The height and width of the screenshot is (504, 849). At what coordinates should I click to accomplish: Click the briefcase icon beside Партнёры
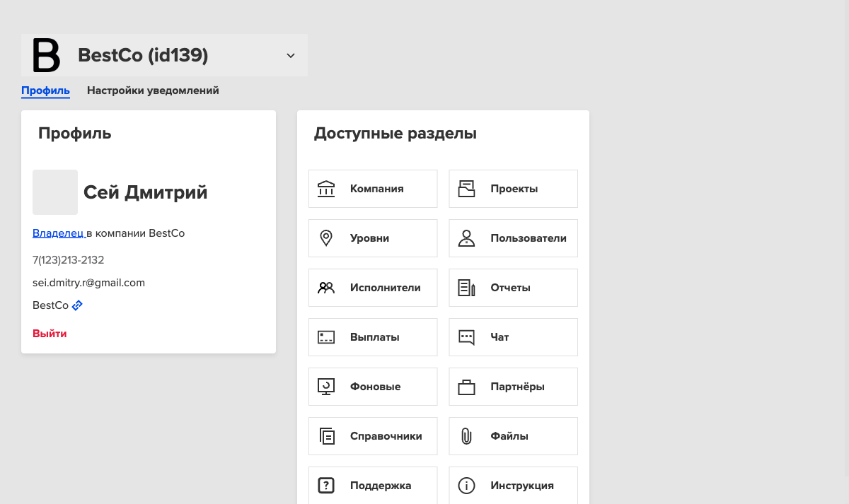(466, 387)
